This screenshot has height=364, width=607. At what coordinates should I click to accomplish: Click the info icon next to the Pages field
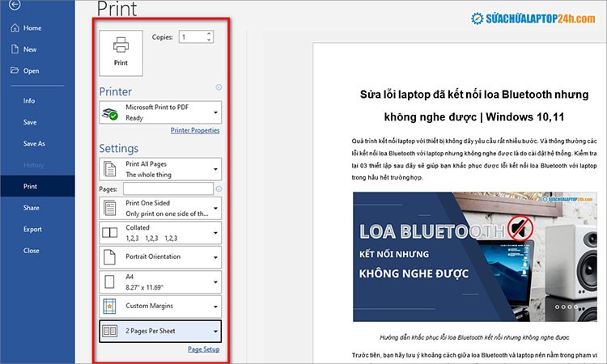(x=219, y=188)
